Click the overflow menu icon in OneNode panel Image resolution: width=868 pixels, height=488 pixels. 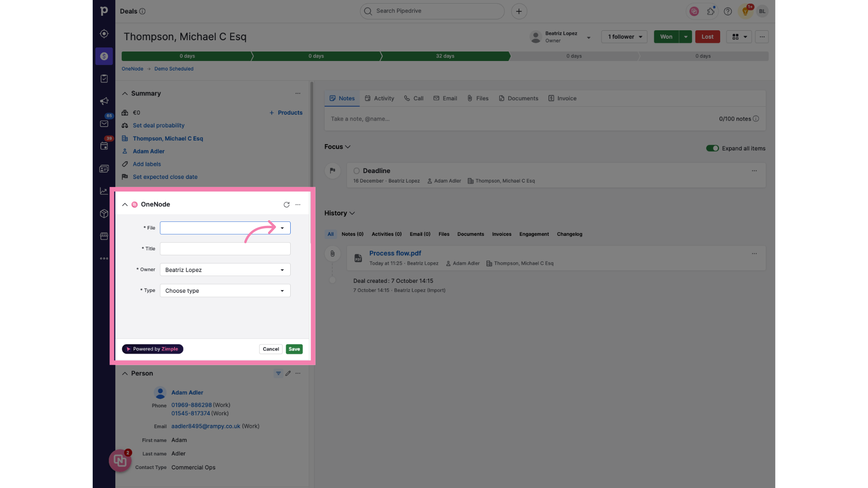point(297,205)
